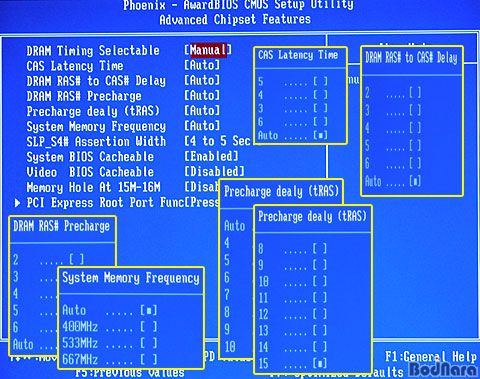This screenshot has height=379, width=480.
Task: Select RAS# to CAS# delay value 2
Action: point(393,92)
